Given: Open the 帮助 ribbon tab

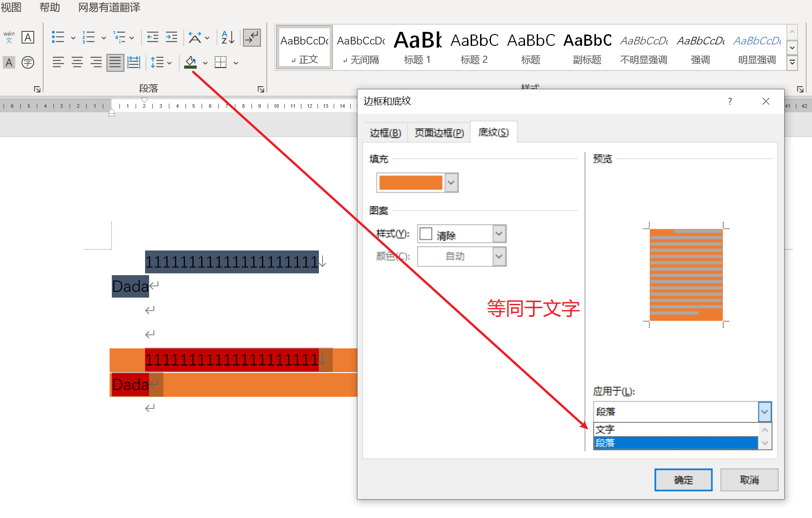Looking at the screenshot, I should pos(49,7).
